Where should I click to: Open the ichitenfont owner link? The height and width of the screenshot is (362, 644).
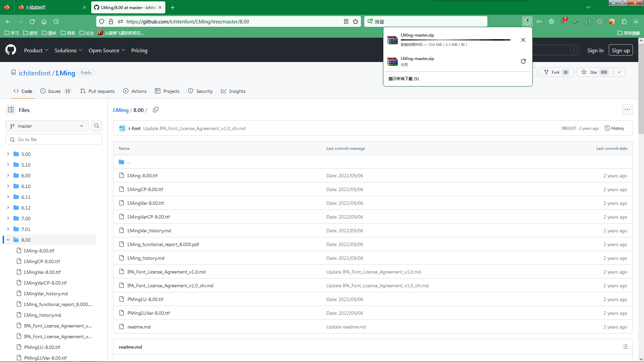[x=35, y=73]
